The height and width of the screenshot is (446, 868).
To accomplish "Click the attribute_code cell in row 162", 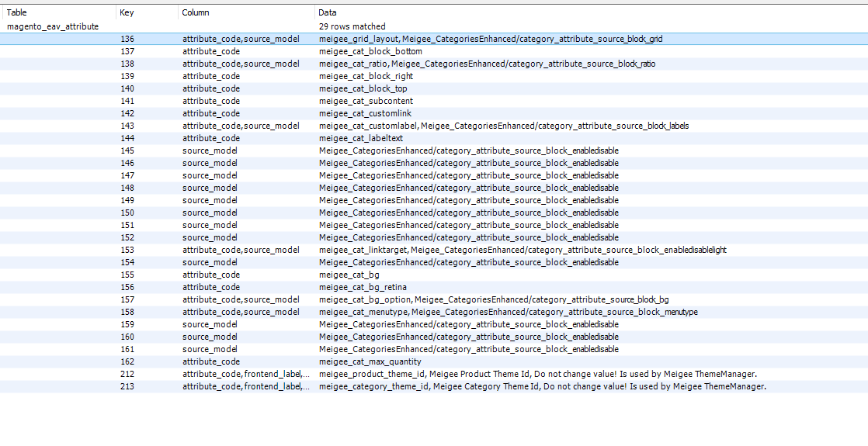I will pyautogui.click(x=211, y=361).
